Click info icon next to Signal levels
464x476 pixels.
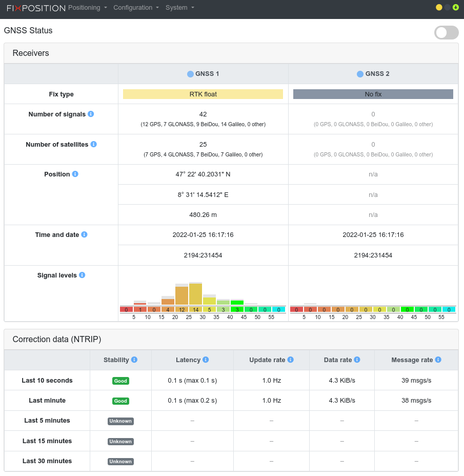(82, 275)
